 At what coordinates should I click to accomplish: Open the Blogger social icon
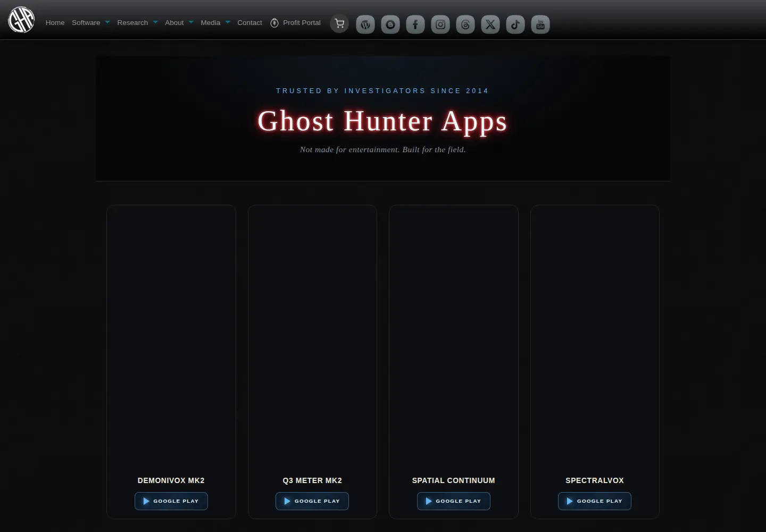[390, 24]
